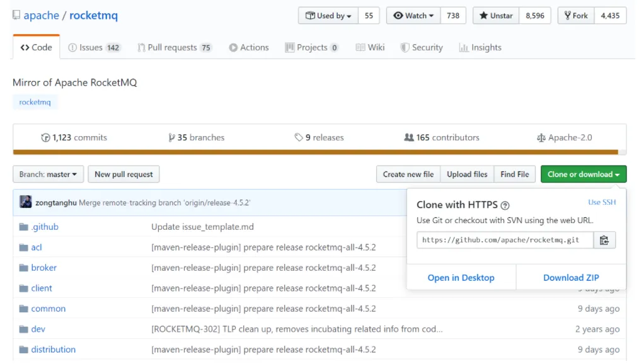Screen dimensions: 639x364
Task: Open the Update issue_template.md commit message
Action: pos(202,227)
